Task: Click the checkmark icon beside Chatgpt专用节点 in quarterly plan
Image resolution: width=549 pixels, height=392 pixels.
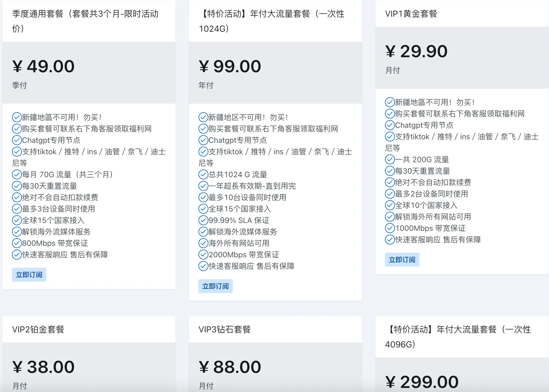Action: pos(16,140)
